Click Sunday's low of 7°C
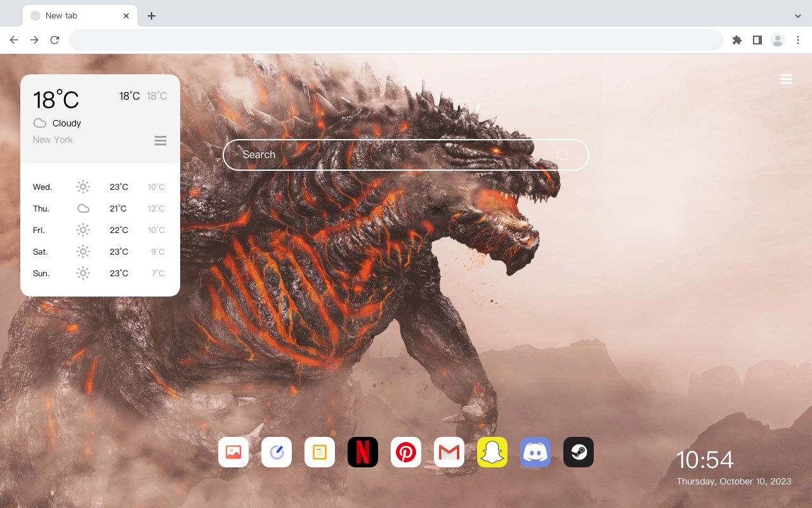The image size is (812, 508). (x=158, y=273)
